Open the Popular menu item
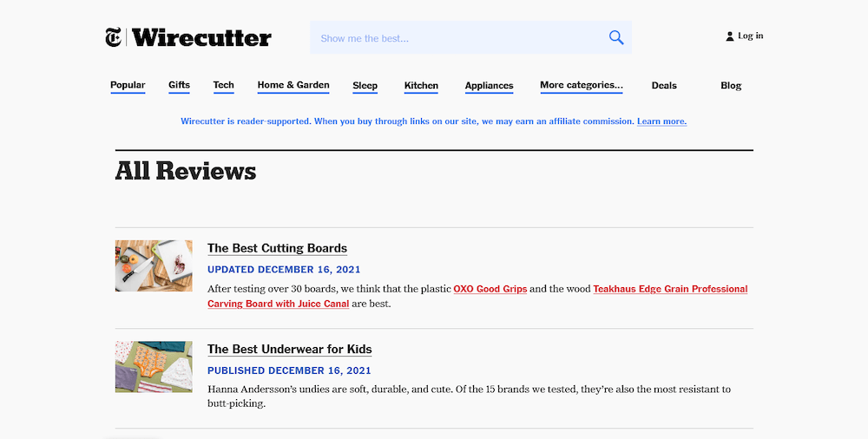Viewport: 868px width, 439px height. pos(128,85)
